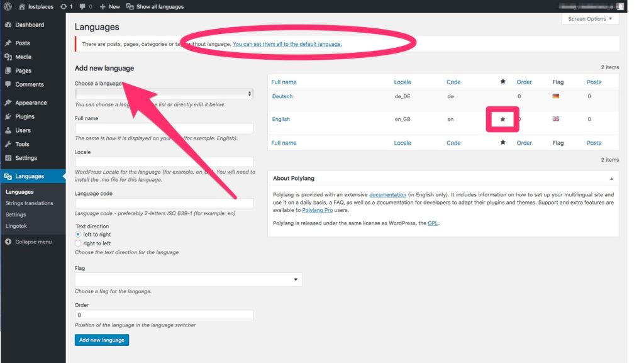Click the Appearance paintbrush icon

pyautogui.click(x=8, y=103)
